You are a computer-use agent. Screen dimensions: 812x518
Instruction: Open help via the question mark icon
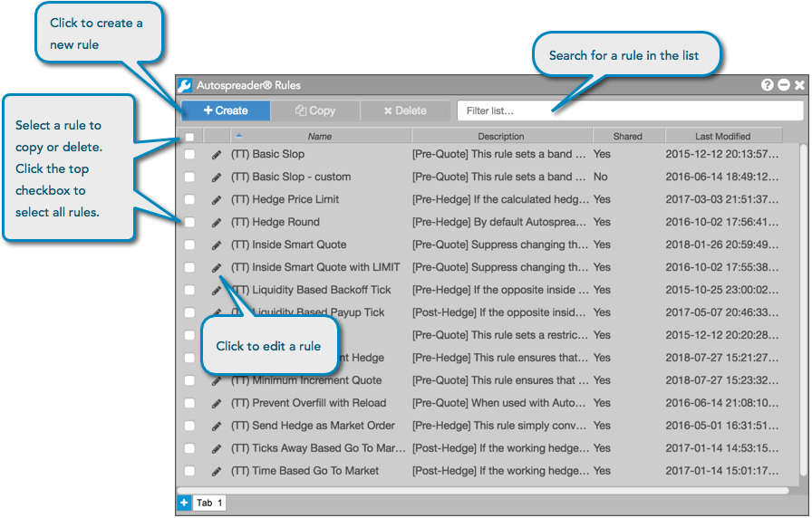(x=767, y=85)
